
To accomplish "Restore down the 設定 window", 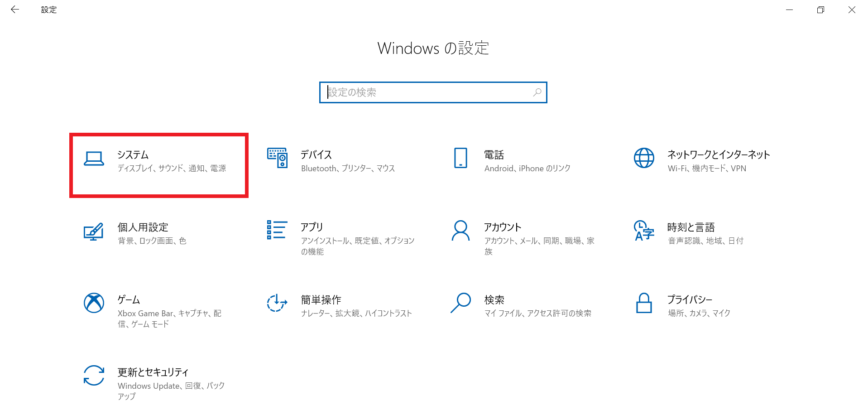I will [x=820, y=10].
